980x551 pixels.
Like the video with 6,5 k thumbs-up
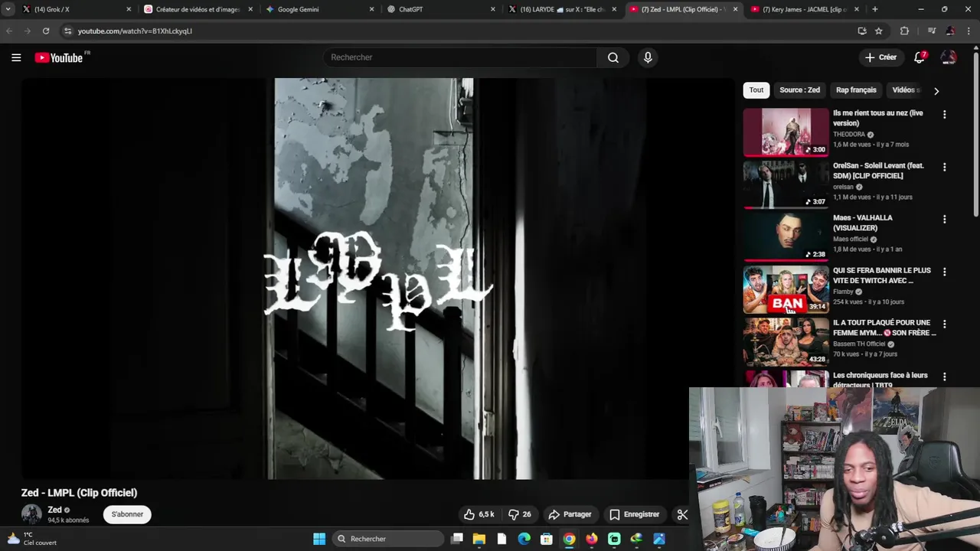tap(479, 514)
